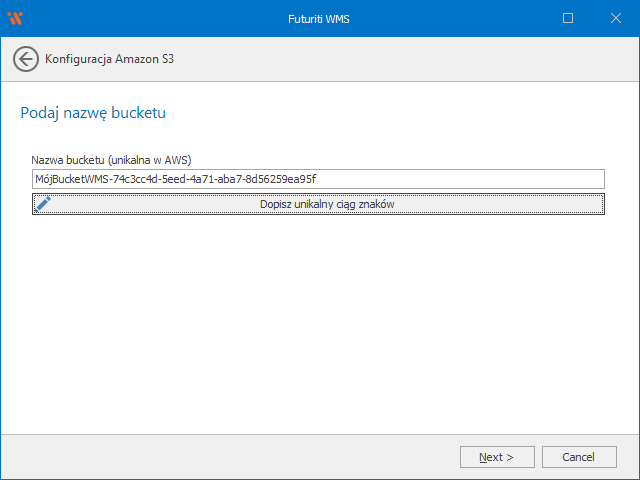Close the Futuriti WMS window

(614, 18)
